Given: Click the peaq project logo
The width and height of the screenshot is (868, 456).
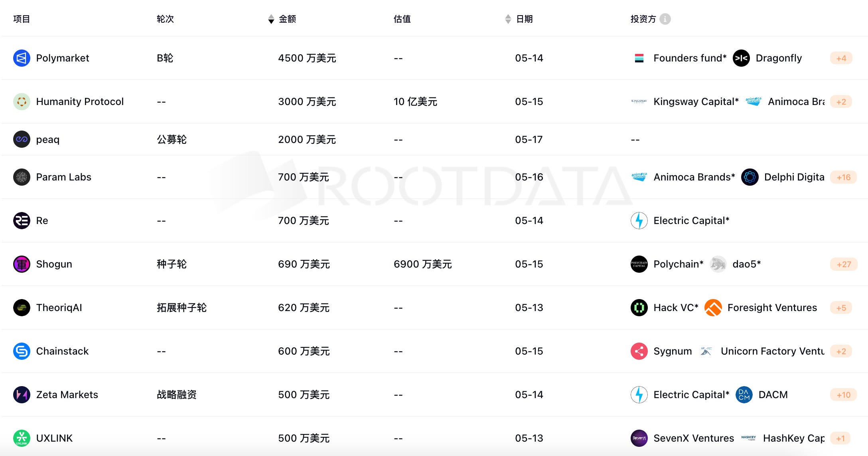Looking at the screenshot, I should pyautogui.click(x=22, y=139).
